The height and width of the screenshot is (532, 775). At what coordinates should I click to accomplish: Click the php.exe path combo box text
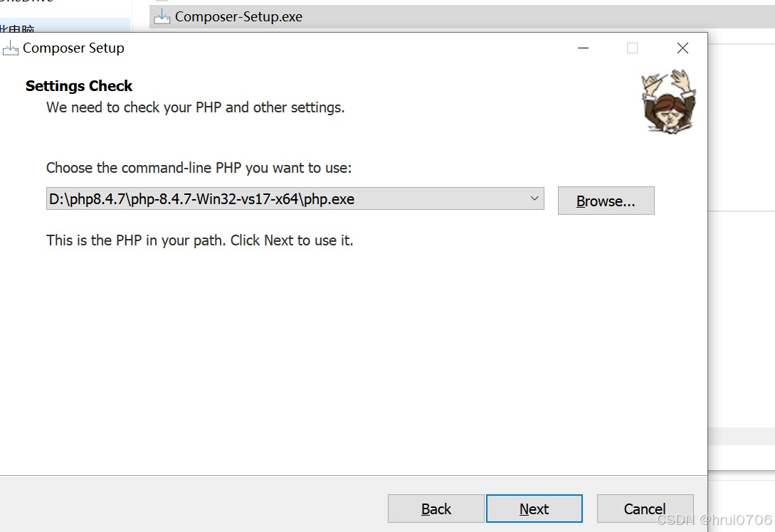[201, 199]
